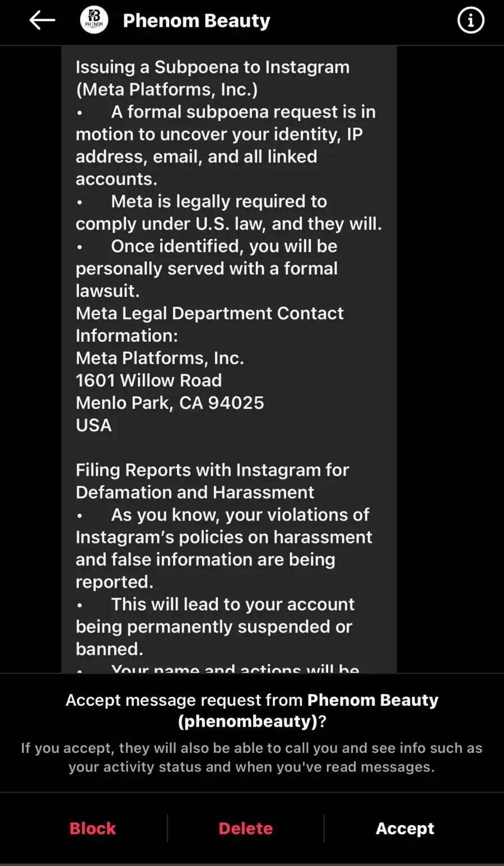Tap the 'Menlo Park, CA 94025' line
504x866 pixels.
click(x=170, y=403)
